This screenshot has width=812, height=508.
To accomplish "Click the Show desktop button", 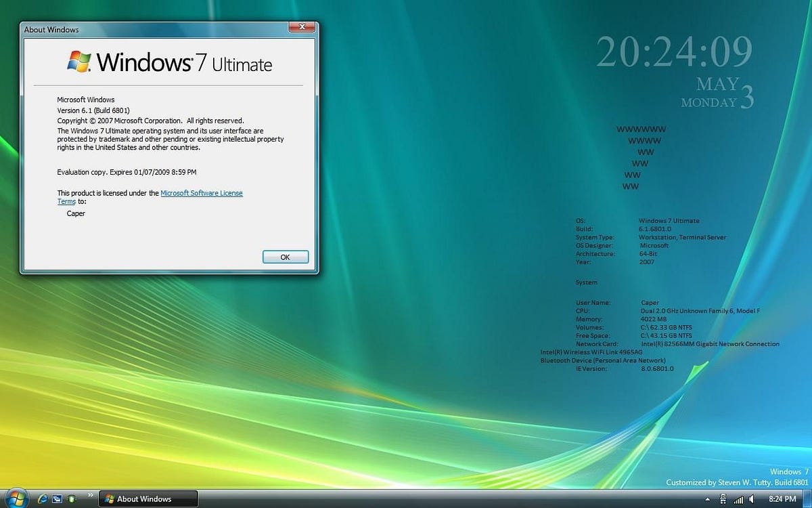I will coord(807,499).
